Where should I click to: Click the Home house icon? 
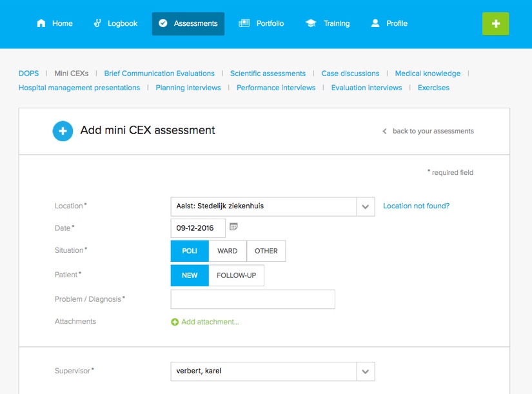[x=41, y=23]
